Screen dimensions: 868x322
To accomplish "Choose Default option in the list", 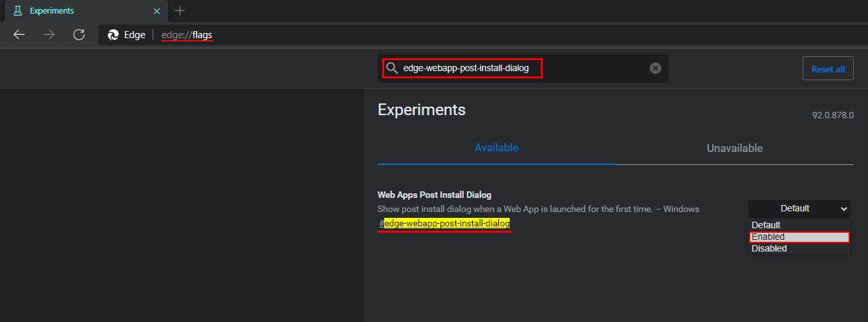I will point(799,225).
